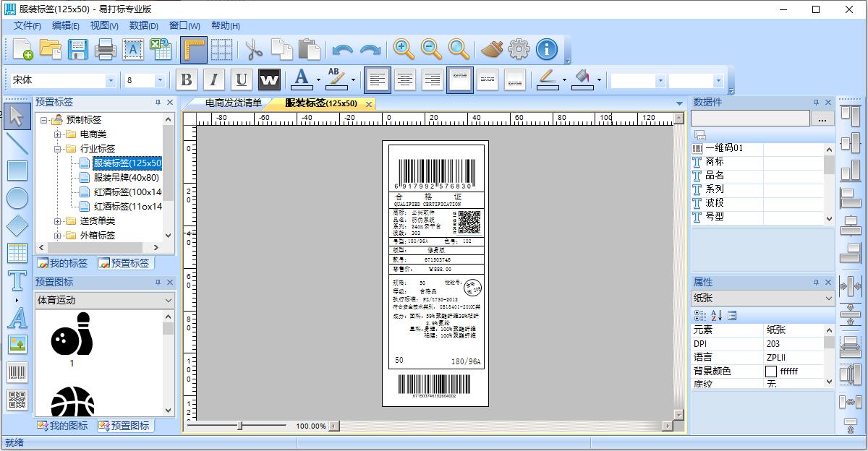Select the diamond shape tool
Viewport: 868px width, 451px height.
17,225
